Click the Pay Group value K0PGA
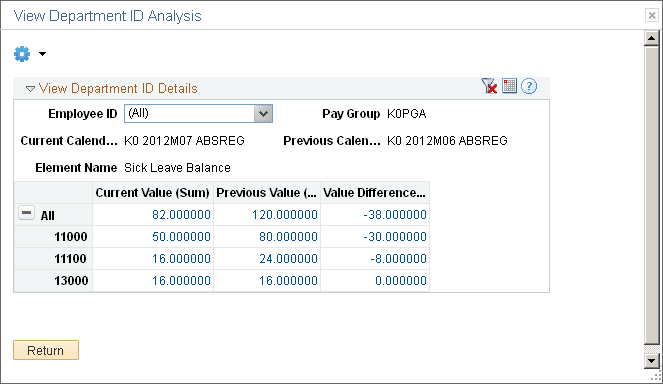The image size is (663, 384). point(406,114)
